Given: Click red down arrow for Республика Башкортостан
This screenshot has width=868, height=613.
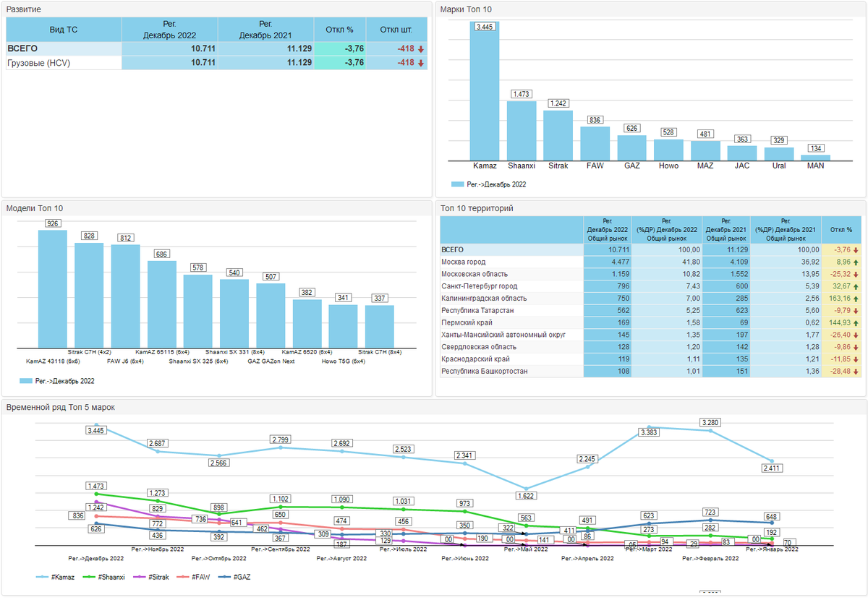Looking at the screenshot, I should [x=857, y=372].
